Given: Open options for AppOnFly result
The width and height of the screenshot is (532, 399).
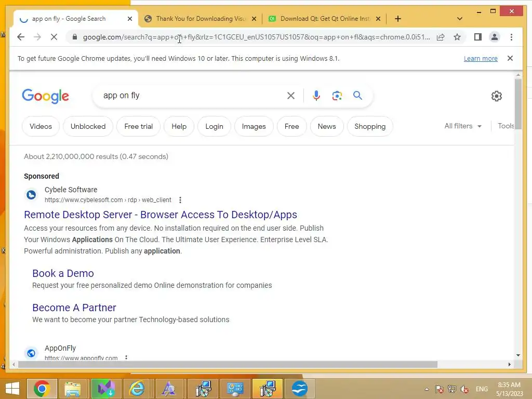Looking at the screenshot, I should (x=126, y=357).
